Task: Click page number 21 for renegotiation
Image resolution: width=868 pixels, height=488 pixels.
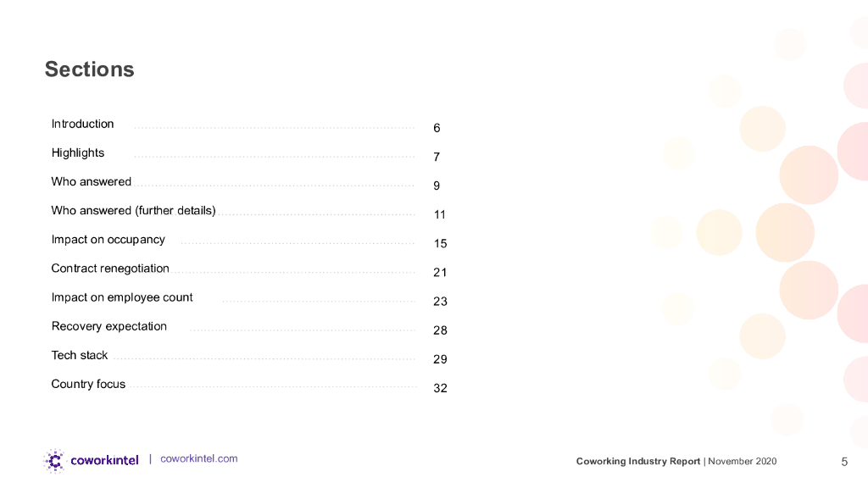Action: [440, 273]
